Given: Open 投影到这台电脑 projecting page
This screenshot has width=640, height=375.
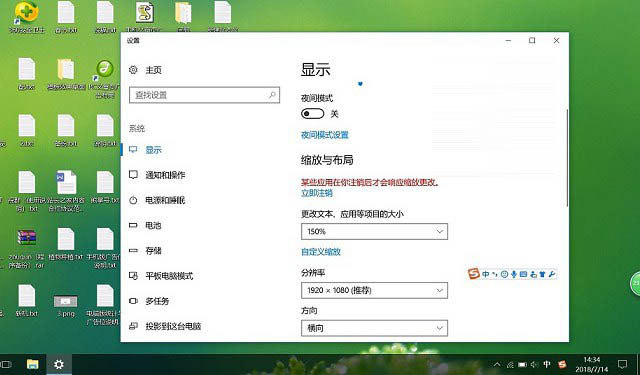Looking at the screenshot, I should (x=165, y=326).
